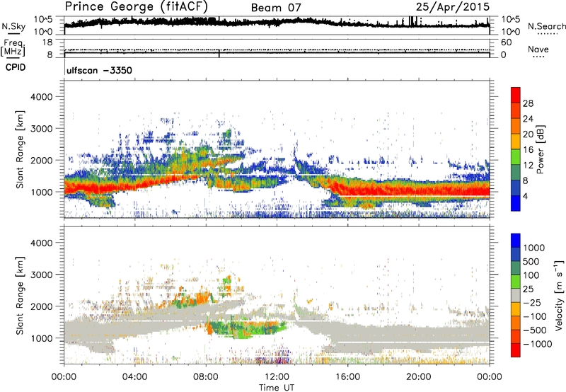
Task: Click the '20:00' time axis label
Action: click(418, 376)
